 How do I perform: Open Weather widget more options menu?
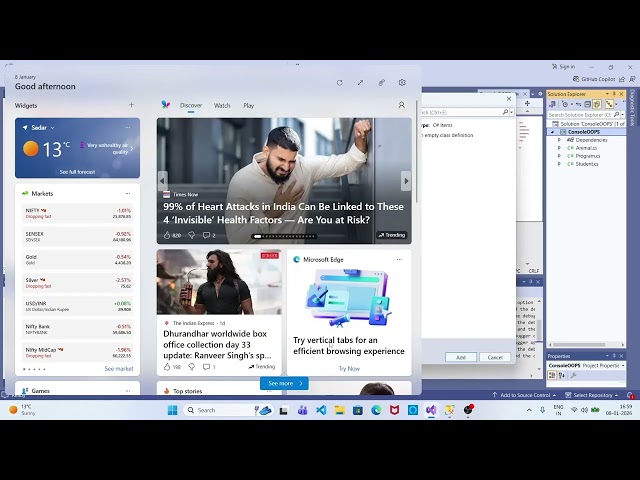[x=128, y=128]
